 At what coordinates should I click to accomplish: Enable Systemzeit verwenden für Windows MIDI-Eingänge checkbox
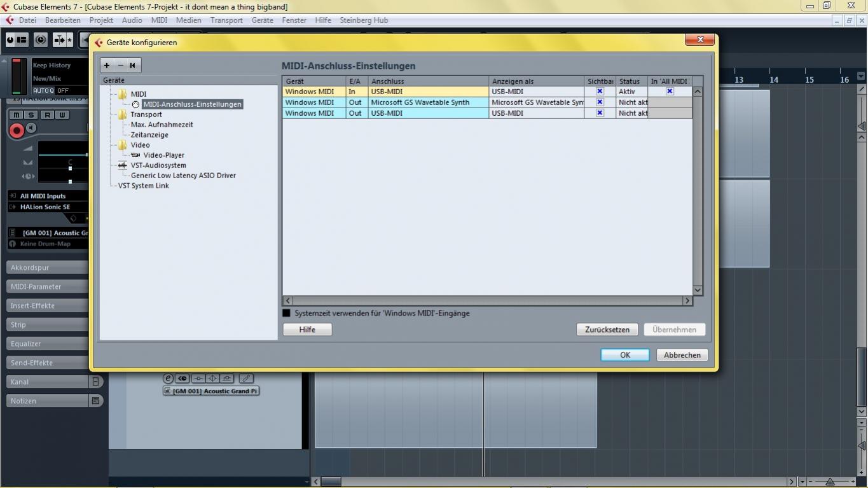tap(286, 313)
